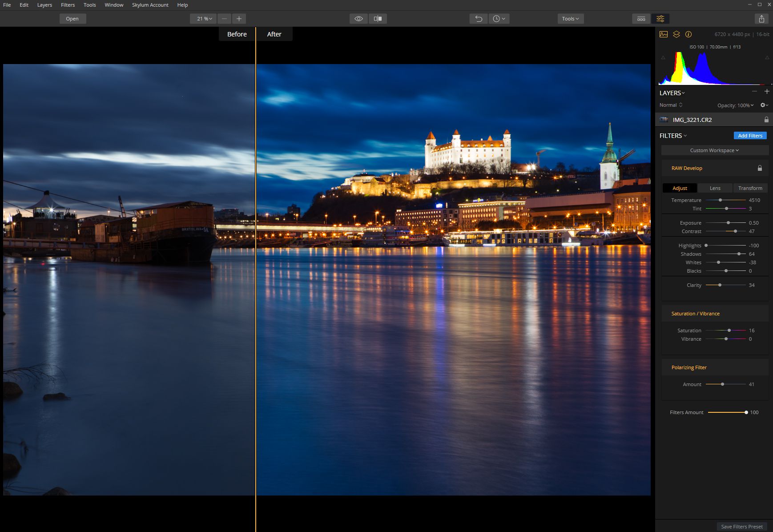Screen dimensions: 773x532
Task: Open the Help menu
Action: (182, 5)
